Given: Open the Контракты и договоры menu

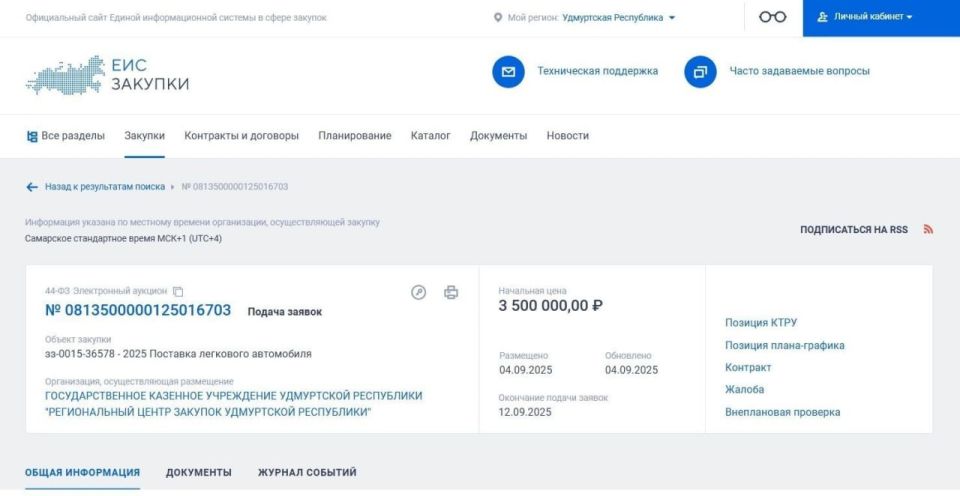Looking at the screenshot, I should point(241,136).
